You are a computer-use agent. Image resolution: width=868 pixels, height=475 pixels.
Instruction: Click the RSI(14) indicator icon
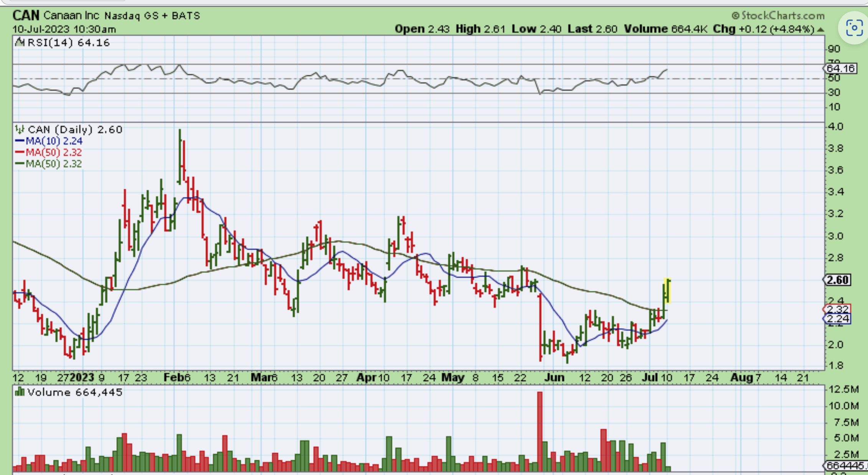pyautogui.click(x=20, y=42)
